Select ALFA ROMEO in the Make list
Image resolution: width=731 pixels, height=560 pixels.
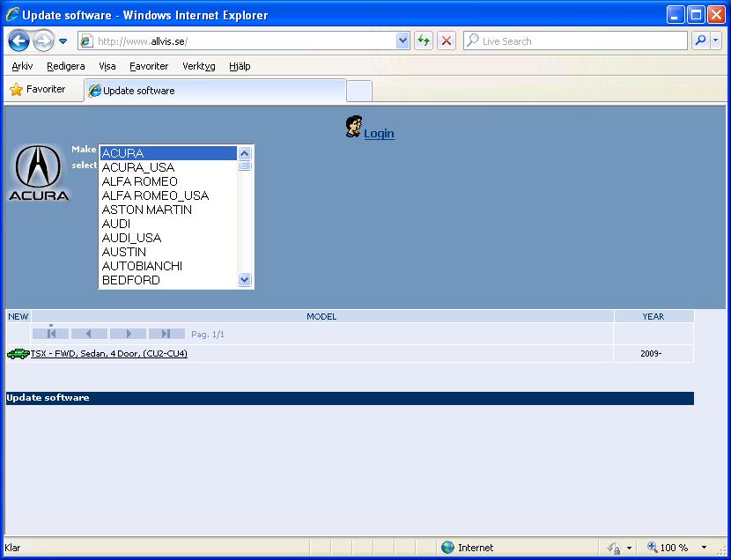(x=168, y=181)
